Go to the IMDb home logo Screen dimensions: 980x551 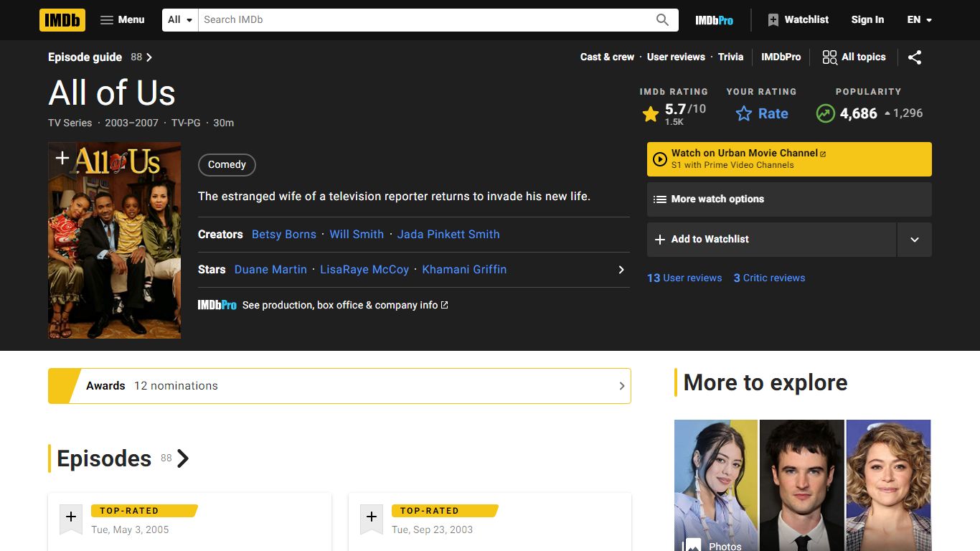[62, 20]
